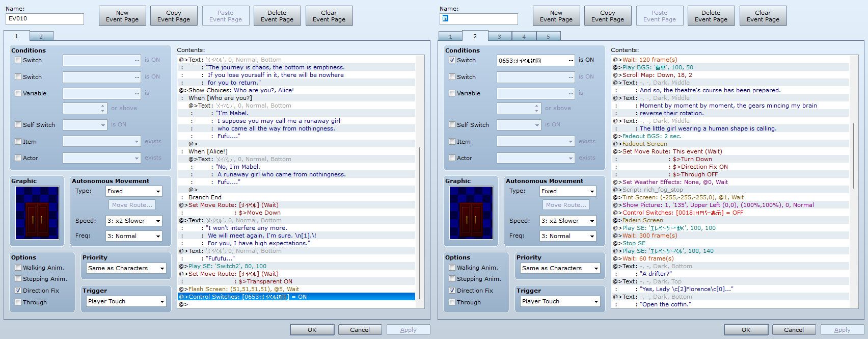
Task: Click OK in right window
Action: pyautogui.click(x=746, y=330)
